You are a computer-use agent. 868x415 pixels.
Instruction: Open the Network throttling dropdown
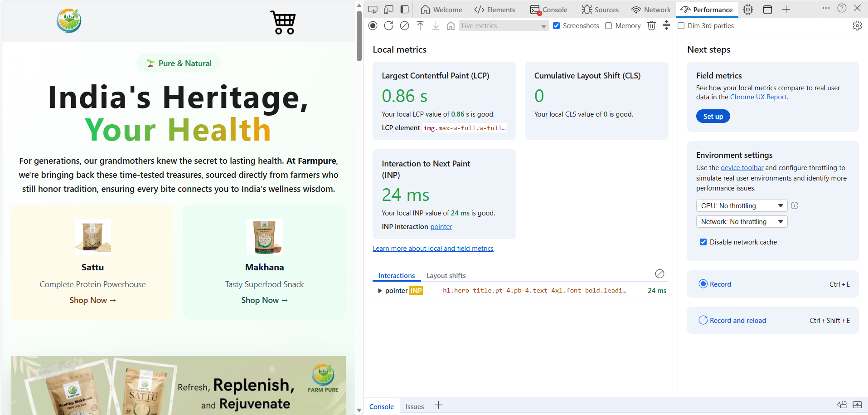(x=742, y=222)
